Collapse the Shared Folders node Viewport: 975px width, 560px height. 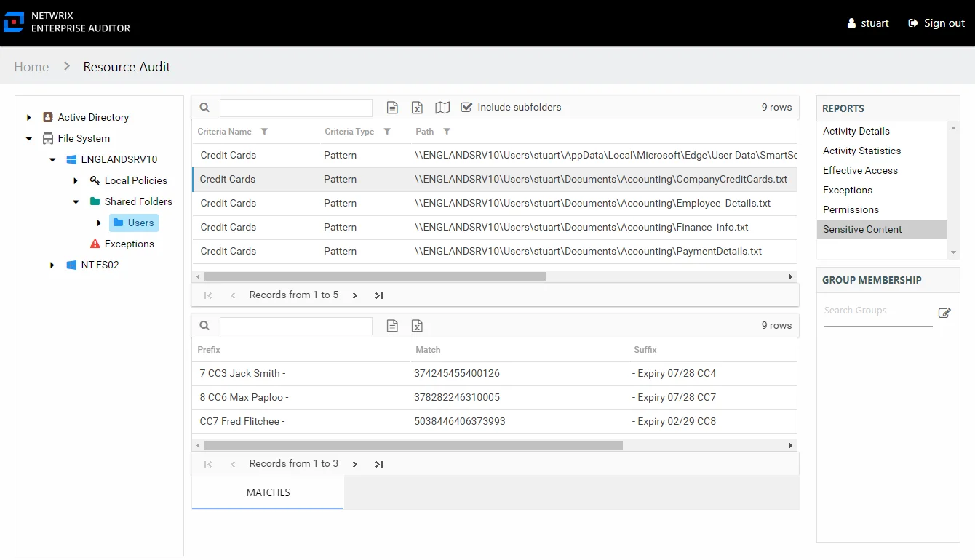pyautogui.click(x=76, y=201)
